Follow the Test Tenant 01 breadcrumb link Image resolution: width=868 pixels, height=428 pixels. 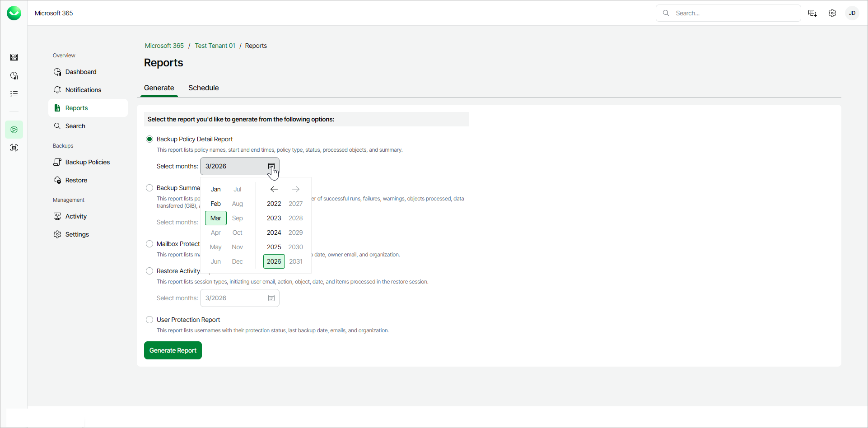click(x=215, y=46)
